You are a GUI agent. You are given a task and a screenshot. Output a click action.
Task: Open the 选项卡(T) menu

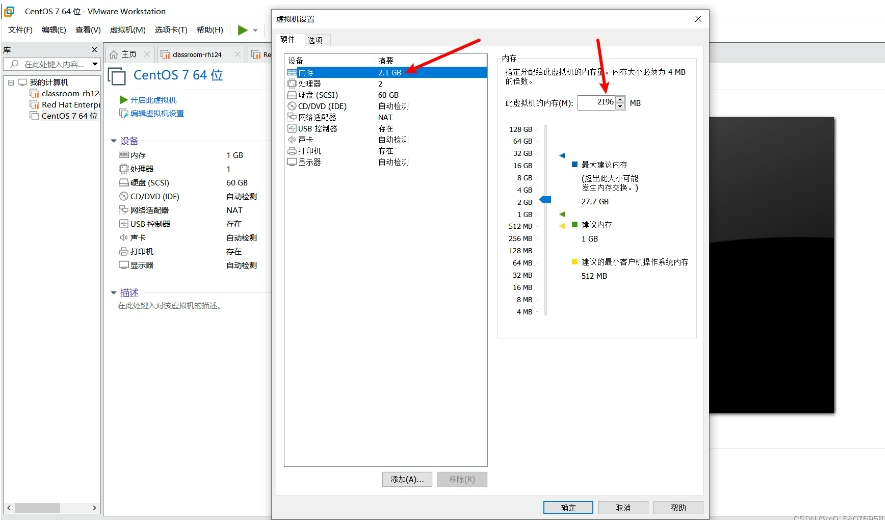click(171, 30)
